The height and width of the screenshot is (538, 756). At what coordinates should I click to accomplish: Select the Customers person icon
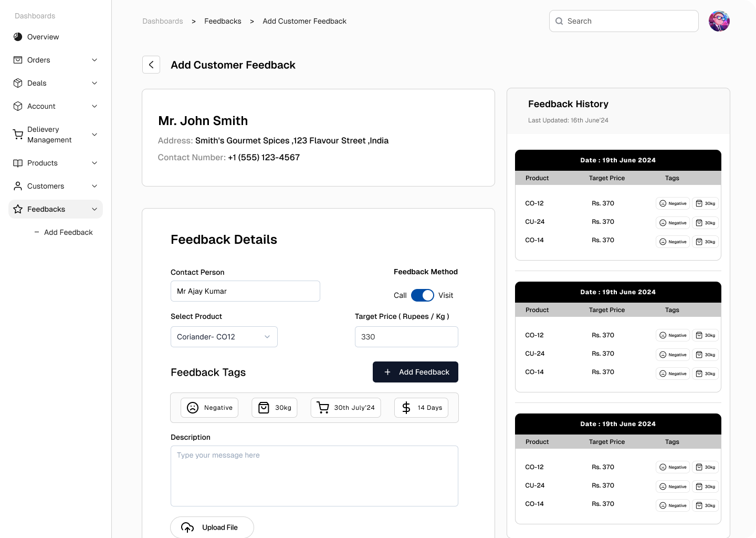tap(17, 186)
